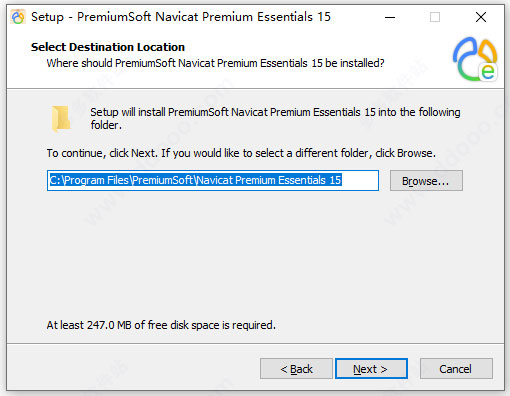Click the 247.0 MB disk space notice
510x396 pixels.
[x=161, y=325]
